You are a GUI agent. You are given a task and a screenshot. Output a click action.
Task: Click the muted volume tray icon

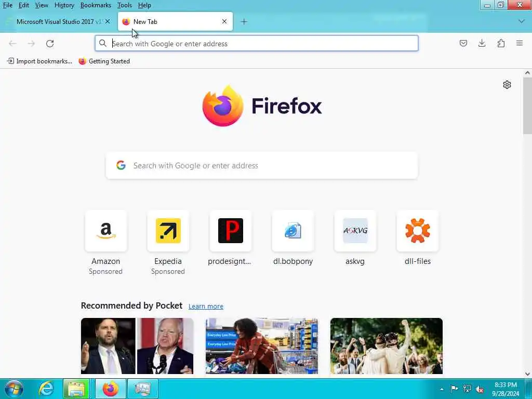(480, 389)
